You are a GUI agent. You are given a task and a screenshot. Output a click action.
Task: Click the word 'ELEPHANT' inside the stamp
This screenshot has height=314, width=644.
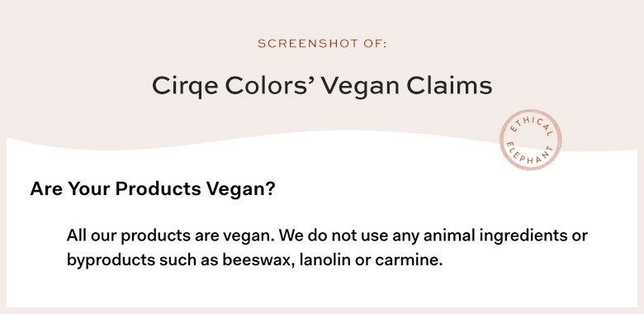click(529, 155)
